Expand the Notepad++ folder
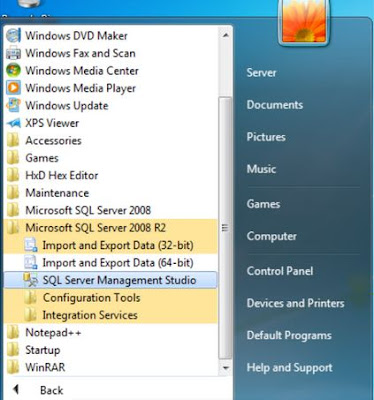 [110, 332]
